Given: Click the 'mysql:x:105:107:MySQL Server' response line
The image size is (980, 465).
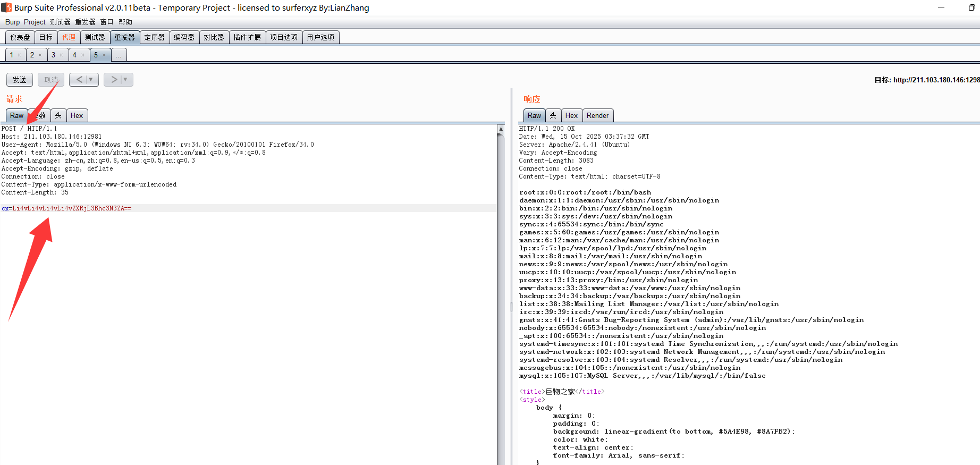Looking at the screenshot, I should click(x=643, y=376).
